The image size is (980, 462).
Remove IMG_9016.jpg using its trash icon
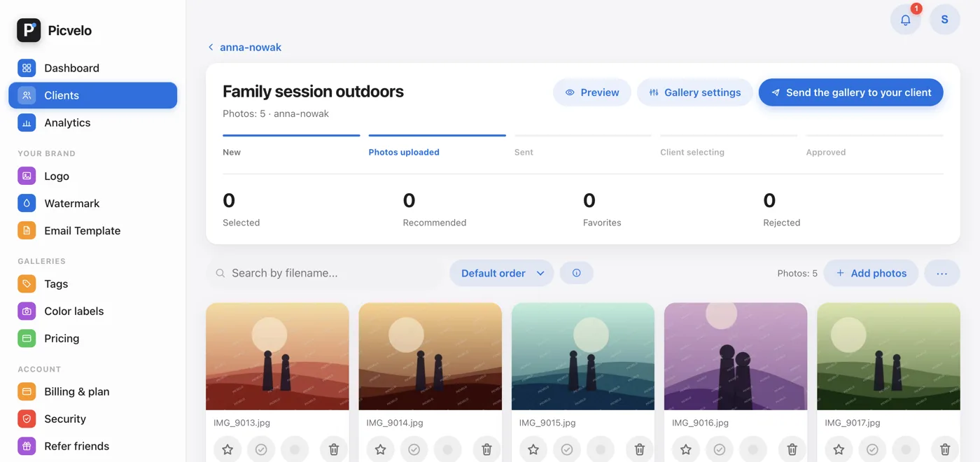click(792, 449)
